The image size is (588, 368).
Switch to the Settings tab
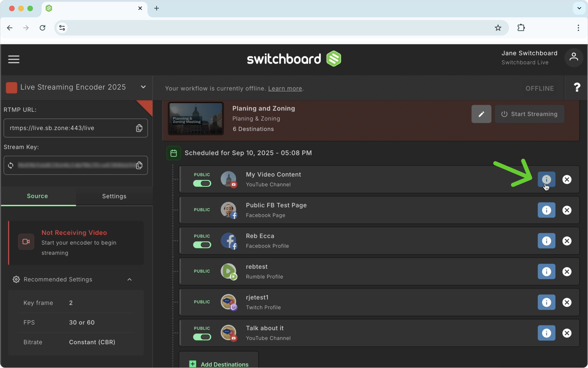[114, 196]
